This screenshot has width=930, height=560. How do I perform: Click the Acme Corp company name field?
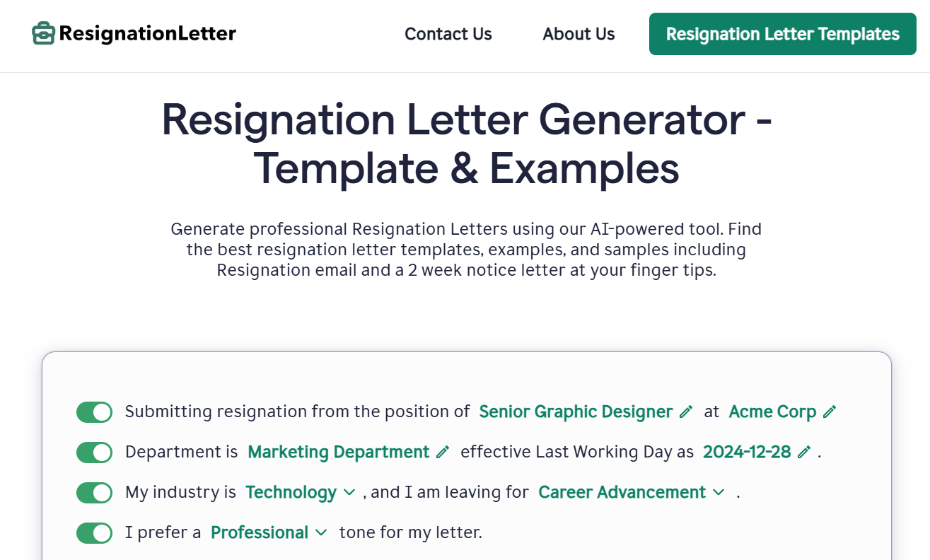(x=772, y=412)
